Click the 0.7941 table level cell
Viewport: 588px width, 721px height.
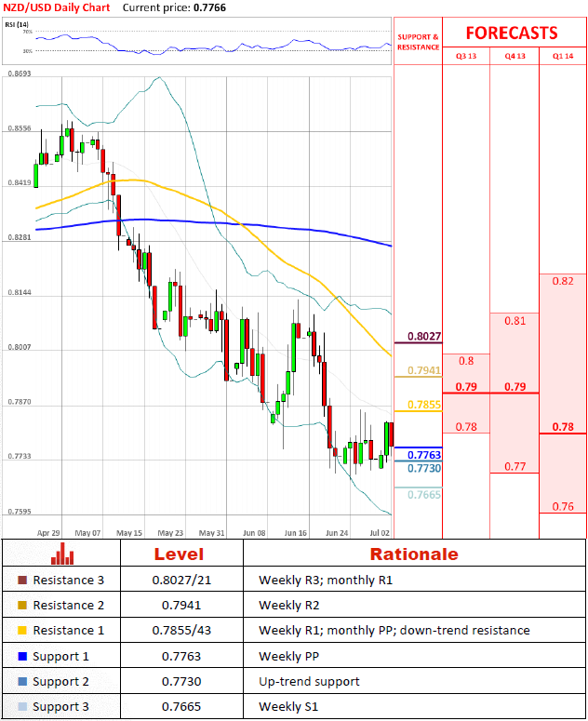(x=181, y=605)
